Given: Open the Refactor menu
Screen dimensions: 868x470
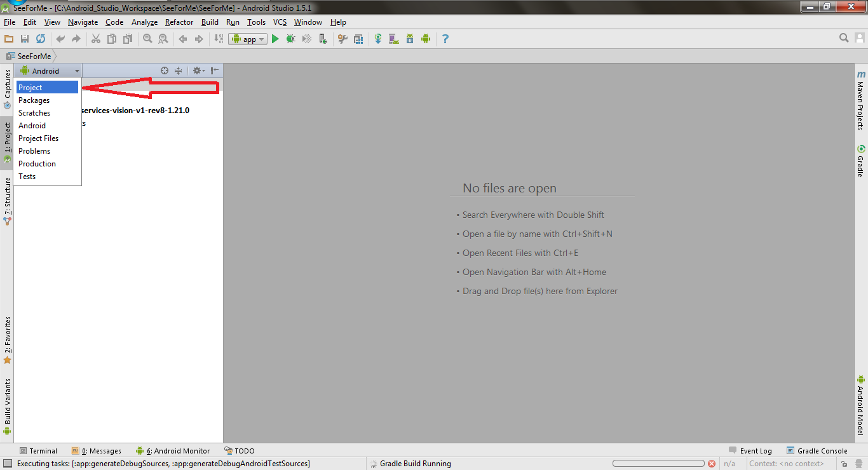Looking at the screenshot, I should point(179,22).
